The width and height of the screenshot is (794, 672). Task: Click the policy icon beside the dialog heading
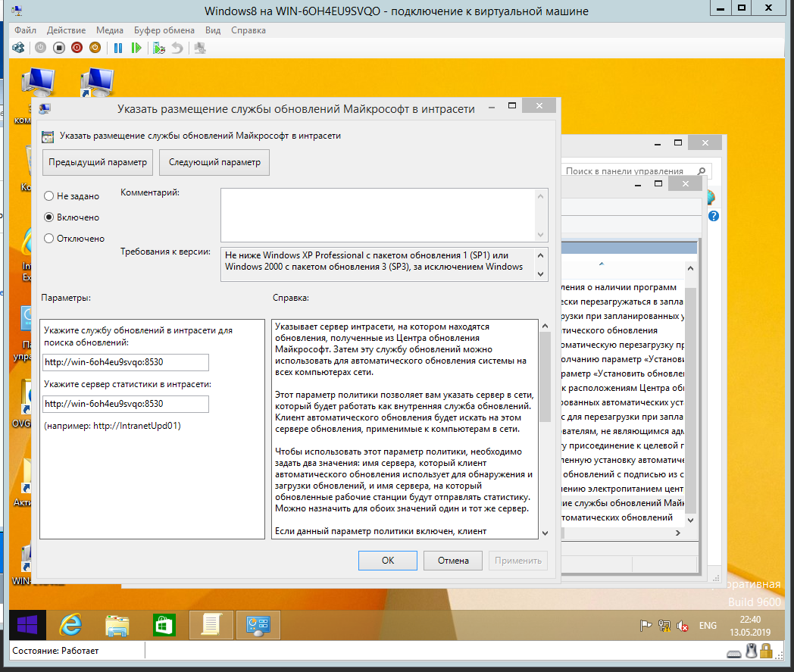[x=48, y=136]
